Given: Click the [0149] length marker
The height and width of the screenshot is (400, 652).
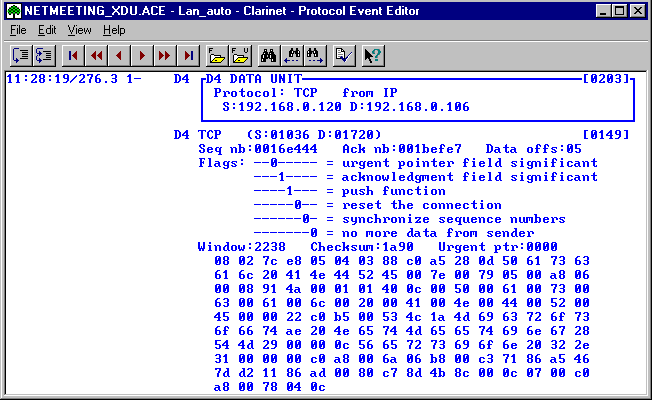Looking at the screenshot, I should coord(606,135).
